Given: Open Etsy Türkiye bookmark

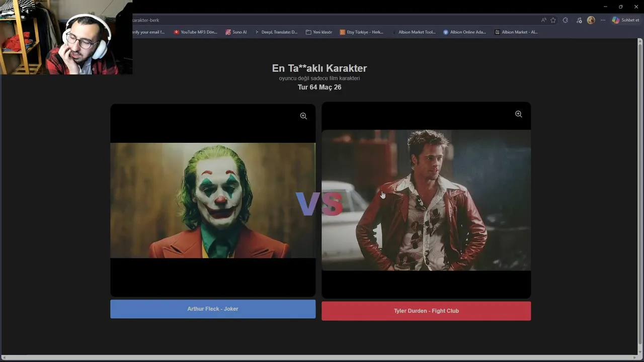Looking at the screenshot, I should (x=362, y=32).
